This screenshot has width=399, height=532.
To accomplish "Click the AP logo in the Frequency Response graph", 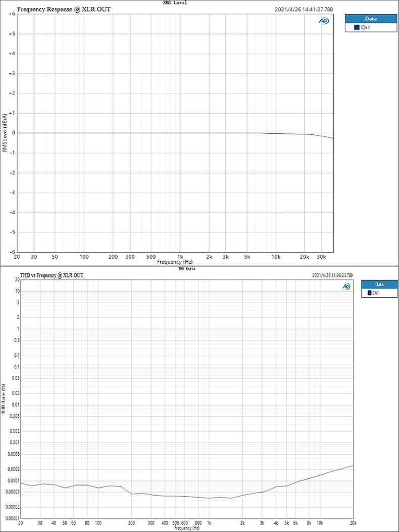I will [x=324, y=21].
